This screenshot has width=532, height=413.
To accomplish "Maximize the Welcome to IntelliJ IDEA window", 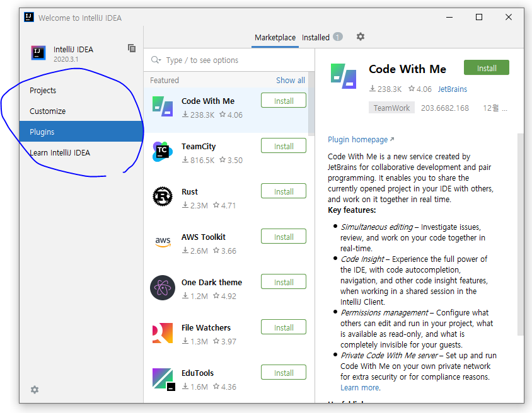I will (x=478, y=17).
